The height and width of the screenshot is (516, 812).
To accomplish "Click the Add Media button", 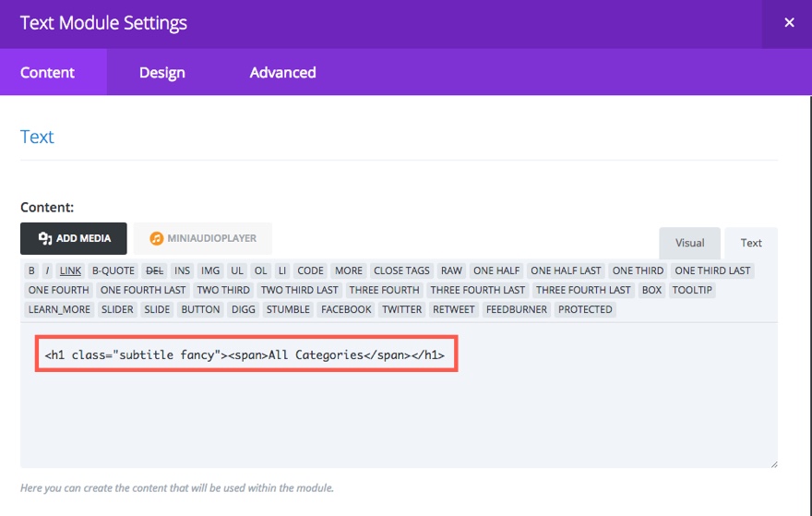I will click(x=73, y=238).
